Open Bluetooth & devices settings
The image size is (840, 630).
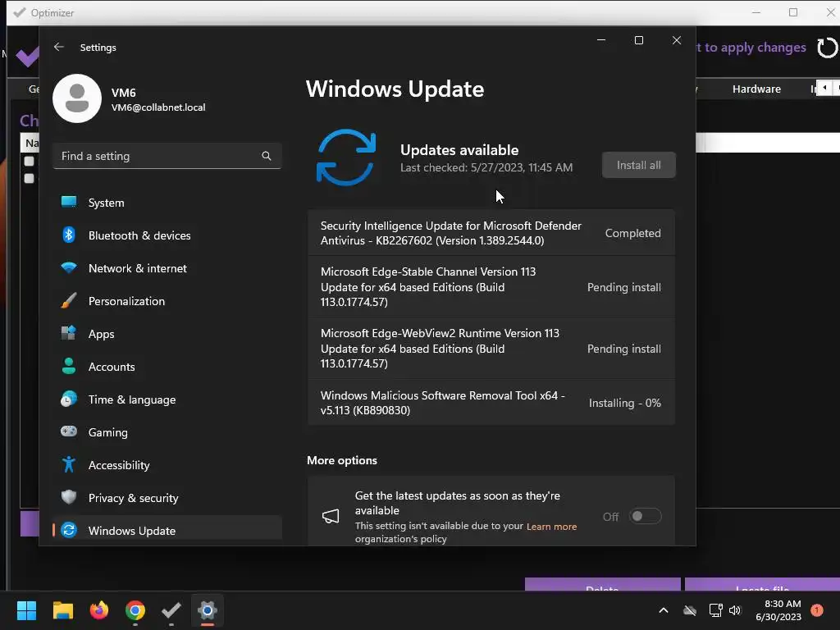point(167,235)
